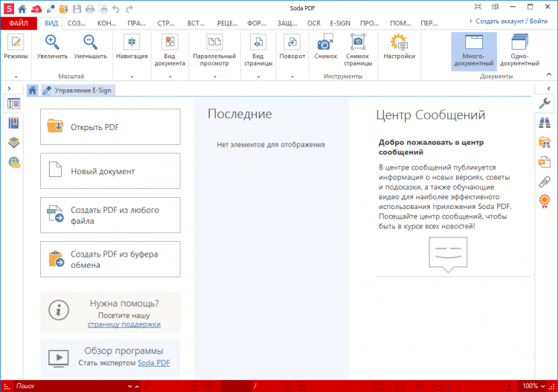Open the Soda PDF expert link
This screenshot has width=558, height=392.
click(x=154, y=363)
